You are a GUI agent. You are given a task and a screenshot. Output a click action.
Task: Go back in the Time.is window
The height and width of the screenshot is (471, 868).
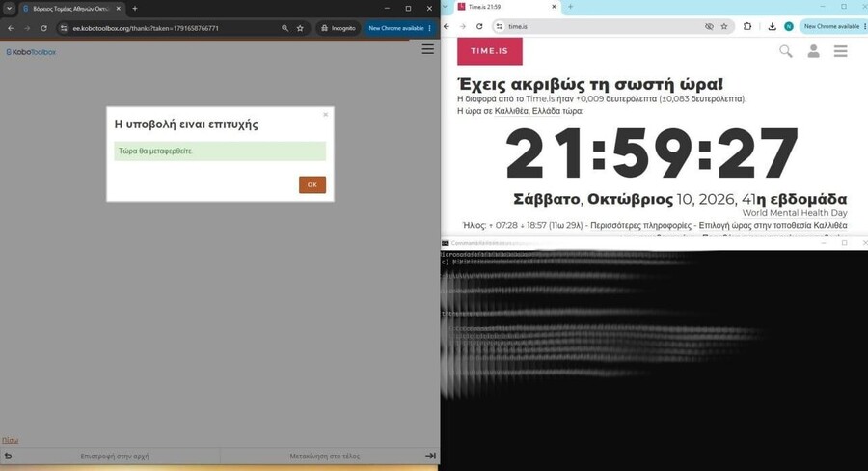tap(447, 26)
